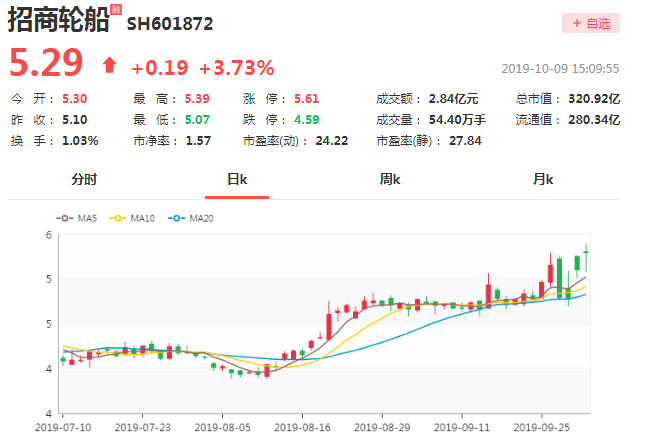The image size is (645, 441).
Task: Click the 2019-07-10 date axis label
Action: coord(63,427)
